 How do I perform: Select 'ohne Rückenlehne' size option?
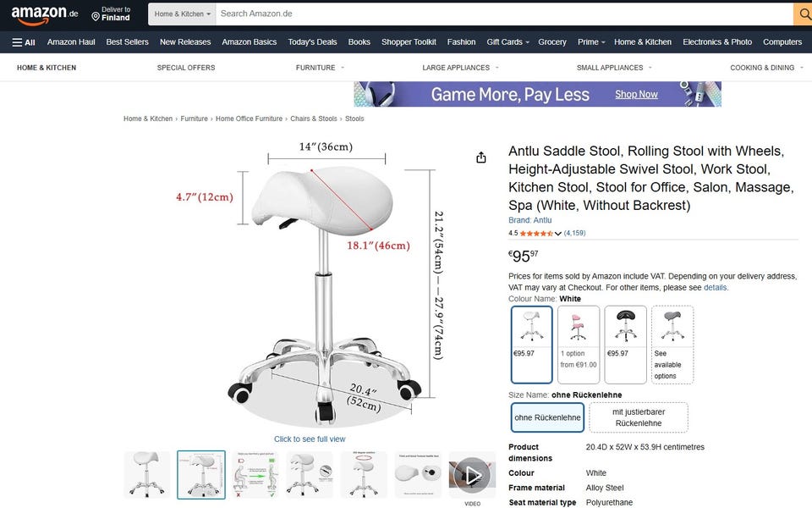[547, 417]
